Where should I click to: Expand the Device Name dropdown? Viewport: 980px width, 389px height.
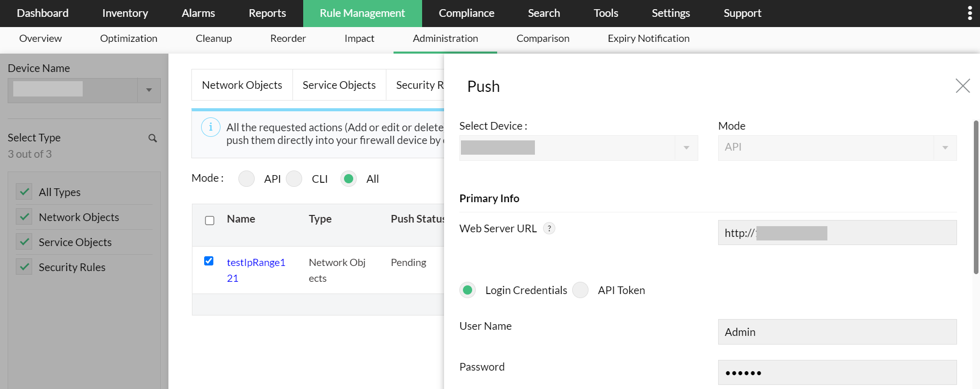pyautogui.click(x=149, y=90)
